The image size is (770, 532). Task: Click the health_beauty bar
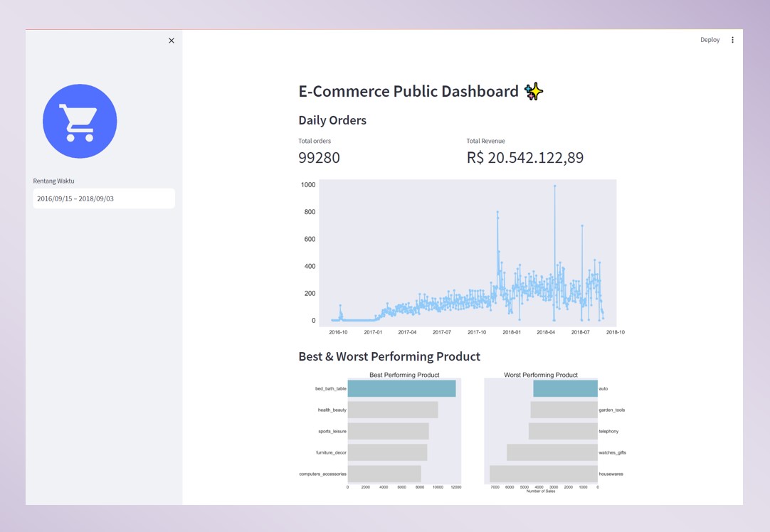392,410
